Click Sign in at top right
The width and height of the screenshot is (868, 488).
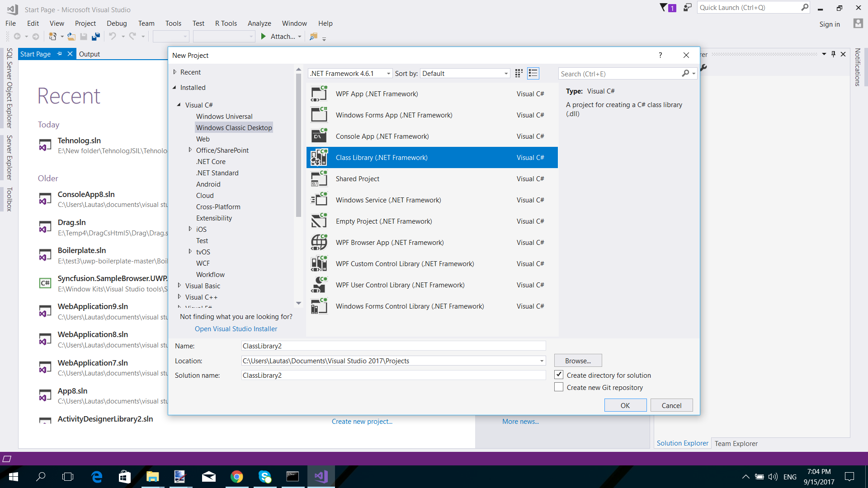tap(830, 24)
